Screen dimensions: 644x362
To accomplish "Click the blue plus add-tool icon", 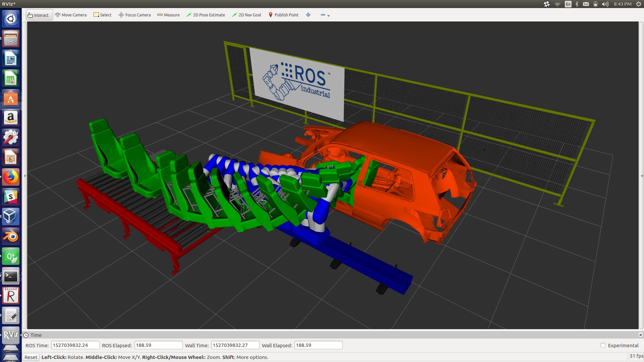I will [x=308, y=15].
